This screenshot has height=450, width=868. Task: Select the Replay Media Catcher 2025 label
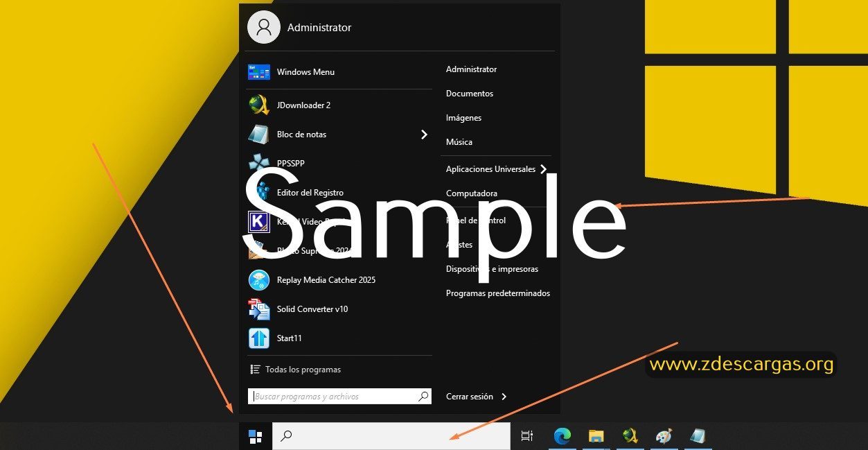click(x=326, y=280)
